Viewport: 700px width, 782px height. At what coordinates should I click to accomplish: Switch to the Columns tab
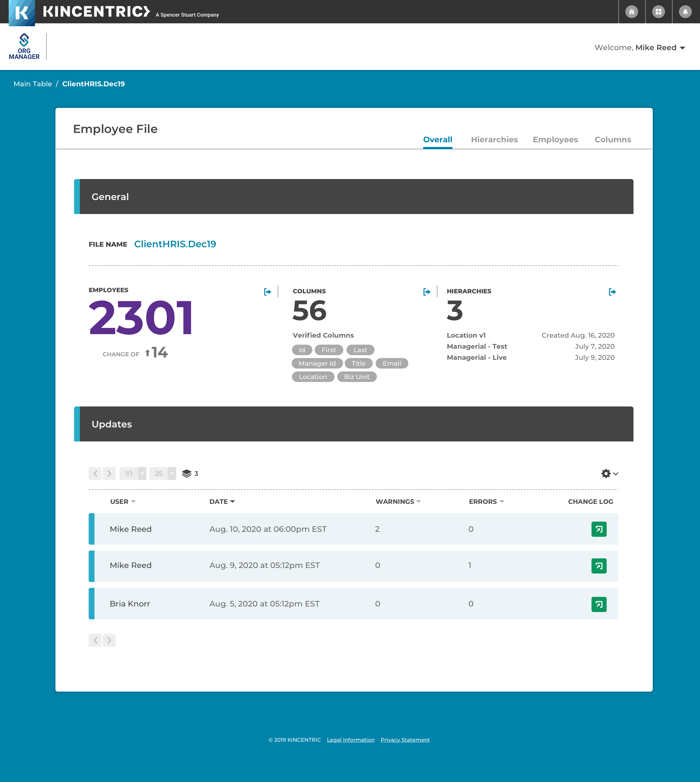click(x=612, y=140)
